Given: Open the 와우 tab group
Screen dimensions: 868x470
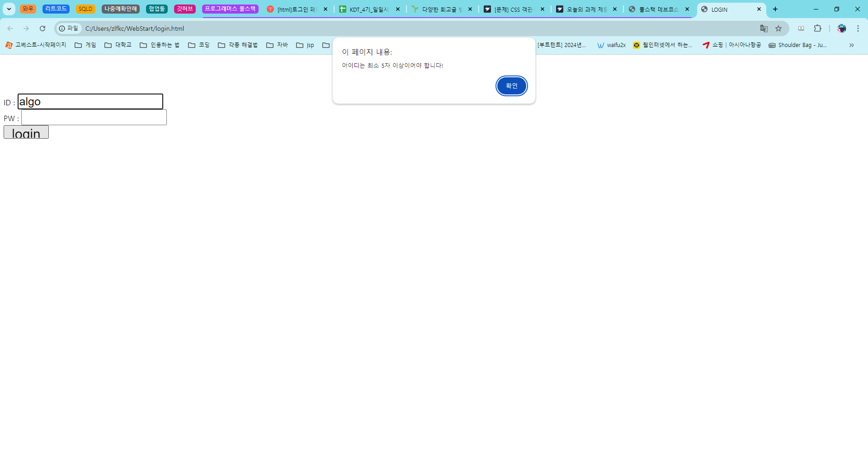Looking at the screenshot, I should [28, 9].
